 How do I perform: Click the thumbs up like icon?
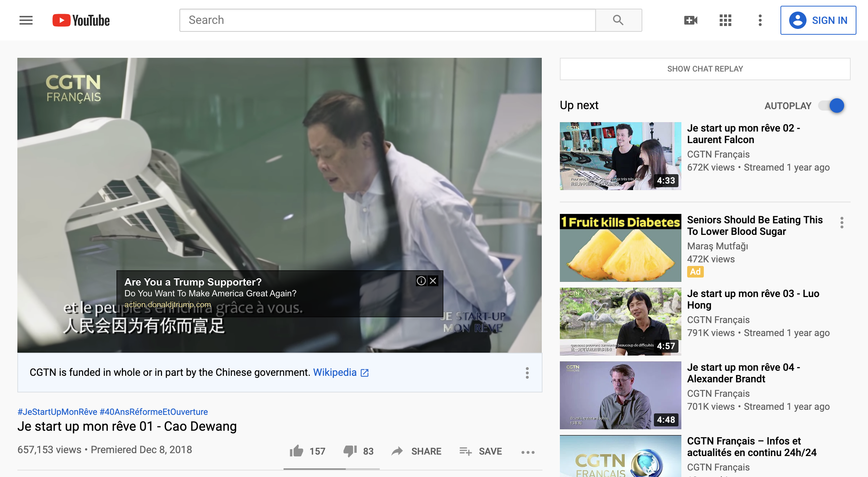click(x=296, y=451)
